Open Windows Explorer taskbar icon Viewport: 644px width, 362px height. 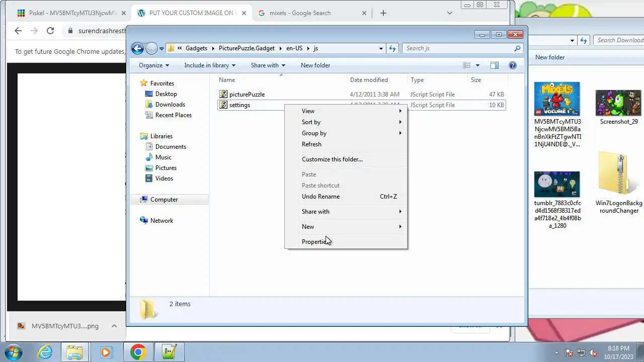tap(74, 352)
